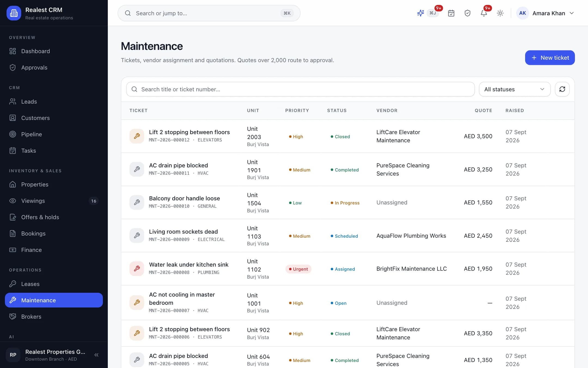Open Brokers in sidebar

click(54, 317)
